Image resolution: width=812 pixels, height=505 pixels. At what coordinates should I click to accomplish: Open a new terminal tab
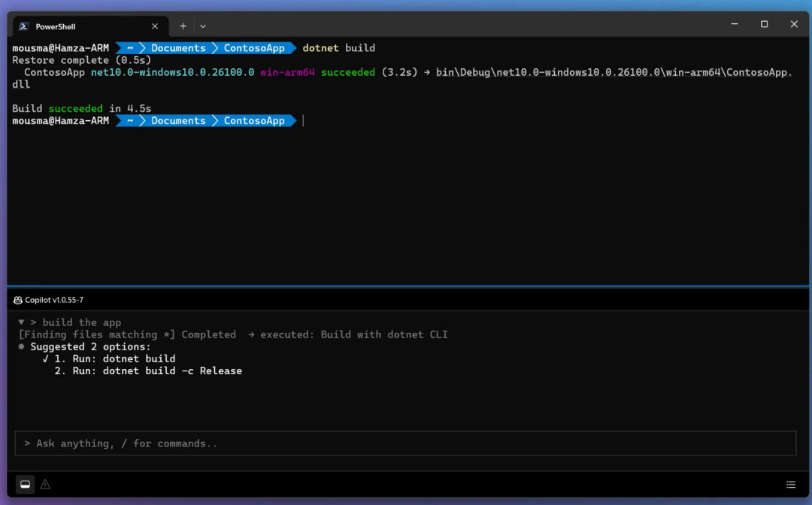(183, 26)
